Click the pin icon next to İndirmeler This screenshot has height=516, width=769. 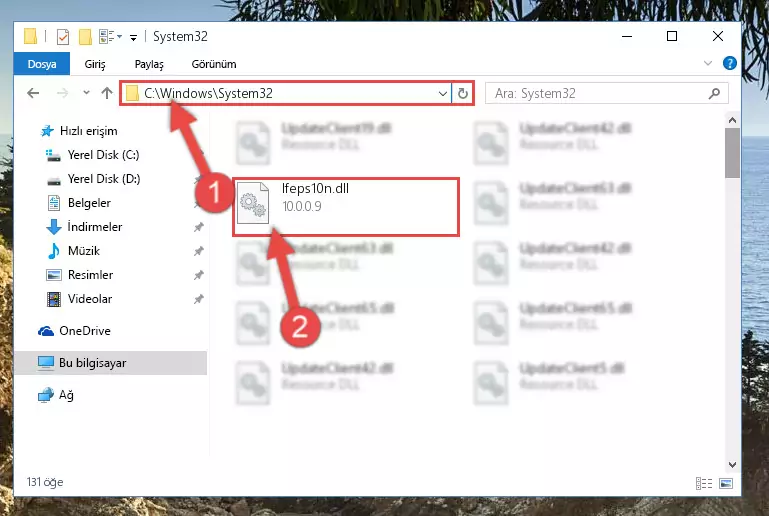pyautogui.click(x=198, y=227)
